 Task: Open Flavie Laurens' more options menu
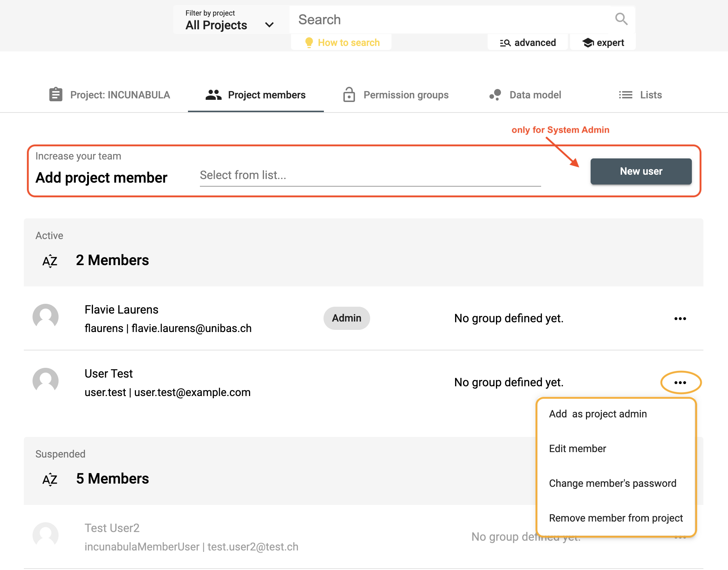coord(680,319)
